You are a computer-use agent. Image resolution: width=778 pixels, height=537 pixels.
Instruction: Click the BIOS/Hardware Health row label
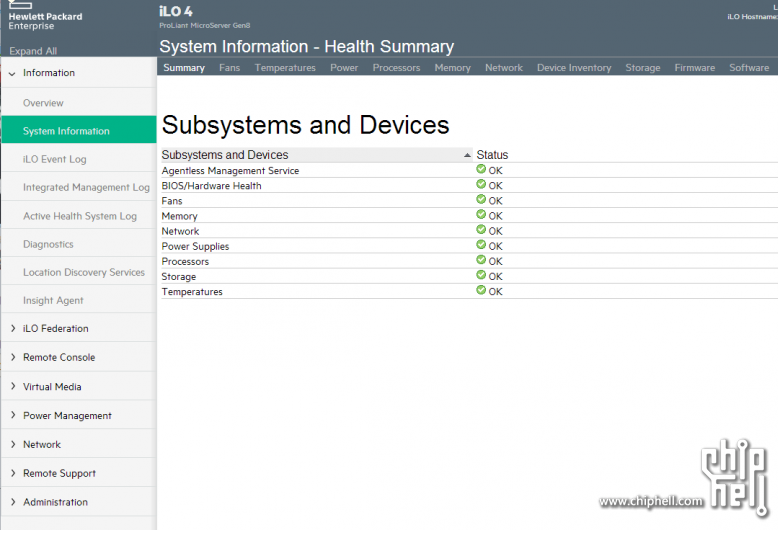[x=211, y=186]
